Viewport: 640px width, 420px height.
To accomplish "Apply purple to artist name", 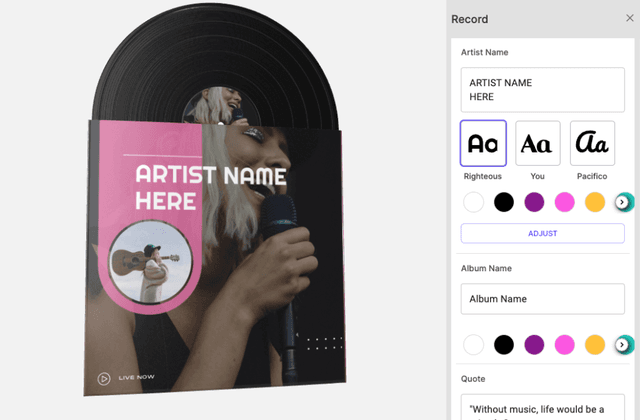I will pyautogui.click(x=534, y=202).
